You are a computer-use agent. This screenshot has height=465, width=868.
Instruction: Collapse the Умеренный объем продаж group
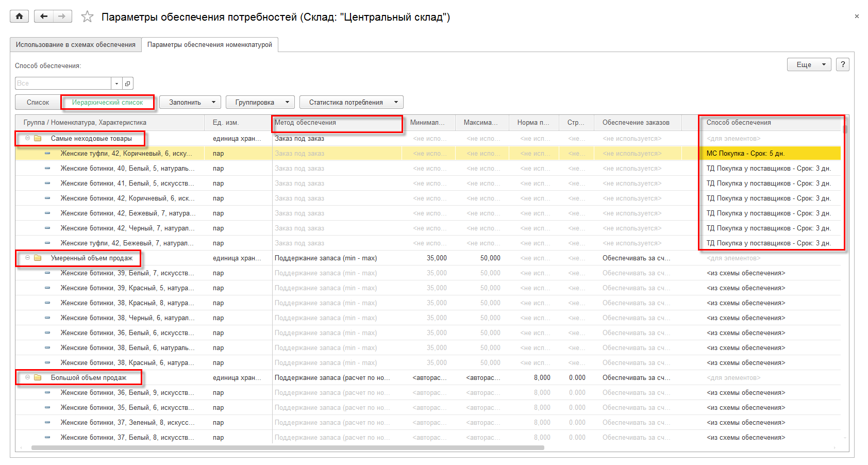point(28,258)
